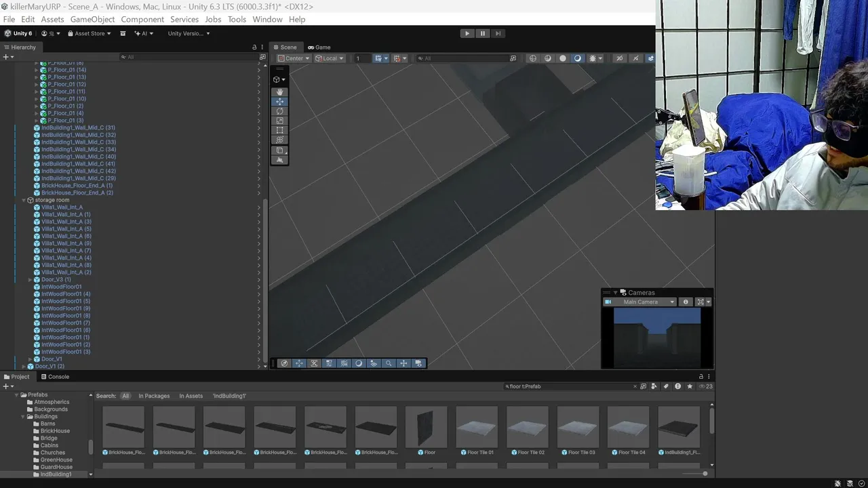
Task: Open the Window menu
Action: tap(267, 19)
